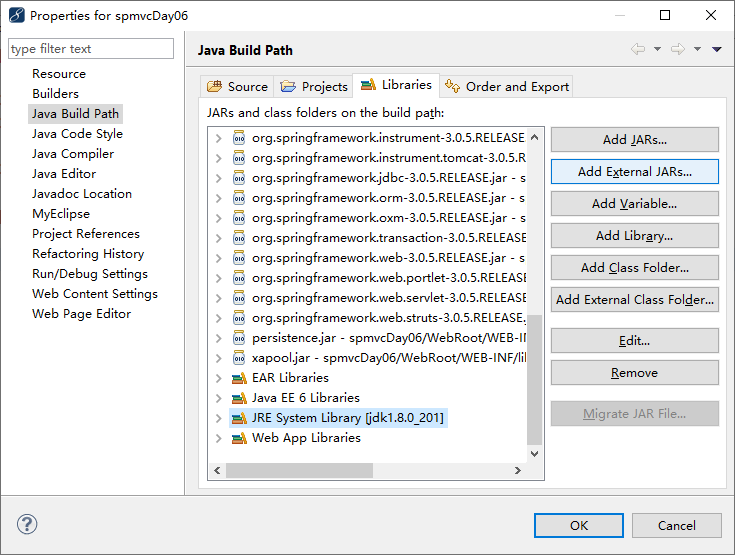This screenshot has width=735, height=555.
Task: Expand the Java EE 6 Libraries node
Action: pos(218,398)
